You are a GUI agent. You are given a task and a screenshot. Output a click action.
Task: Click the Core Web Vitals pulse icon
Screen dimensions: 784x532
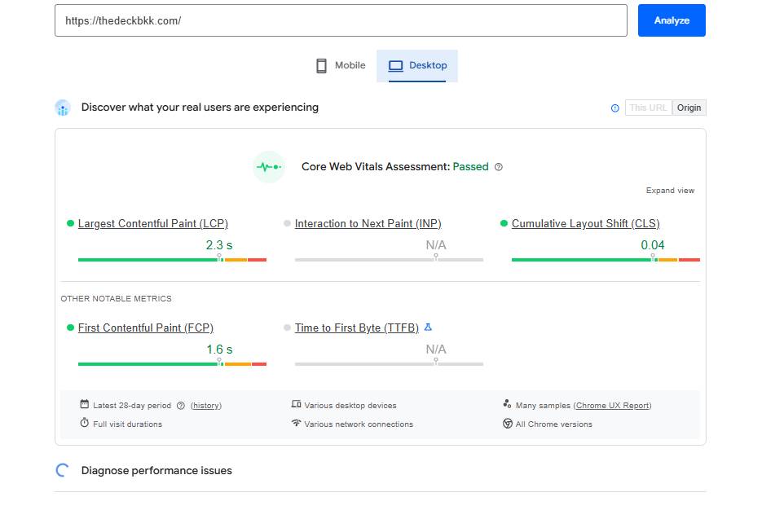[268, 167]
